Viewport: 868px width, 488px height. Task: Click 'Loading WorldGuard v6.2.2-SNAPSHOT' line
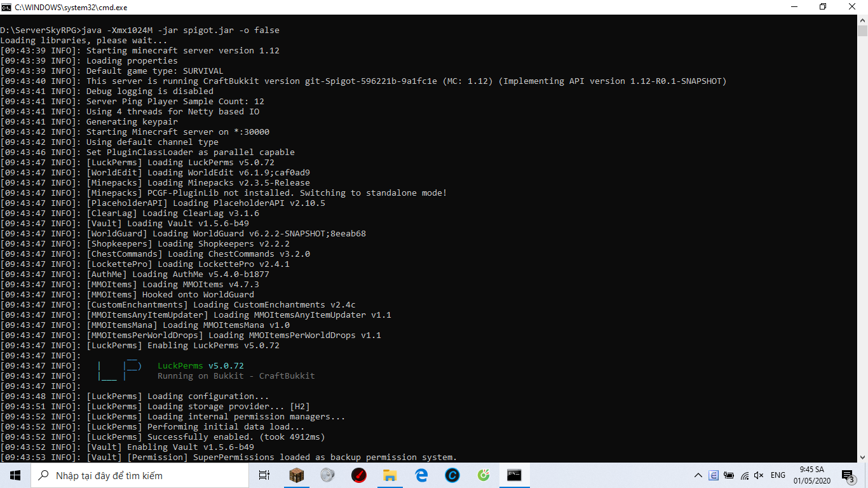click(x=183, y=234)
